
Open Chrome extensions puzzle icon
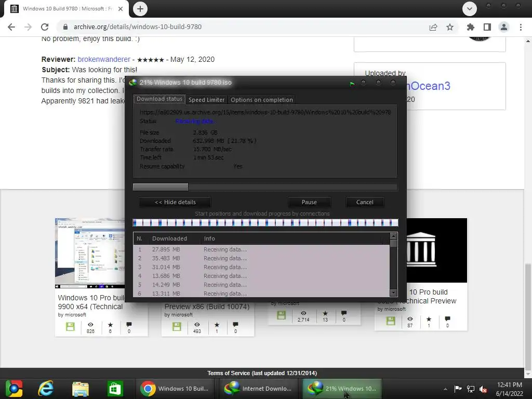click(x=470, y=27)
